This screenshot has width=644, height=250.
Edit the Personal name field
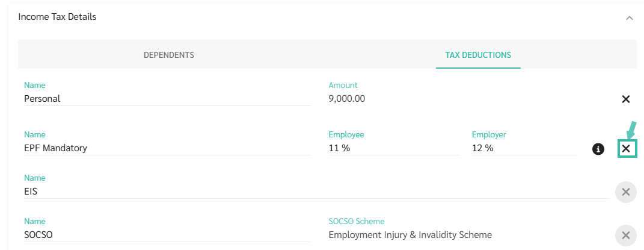[x=167, y=99]
